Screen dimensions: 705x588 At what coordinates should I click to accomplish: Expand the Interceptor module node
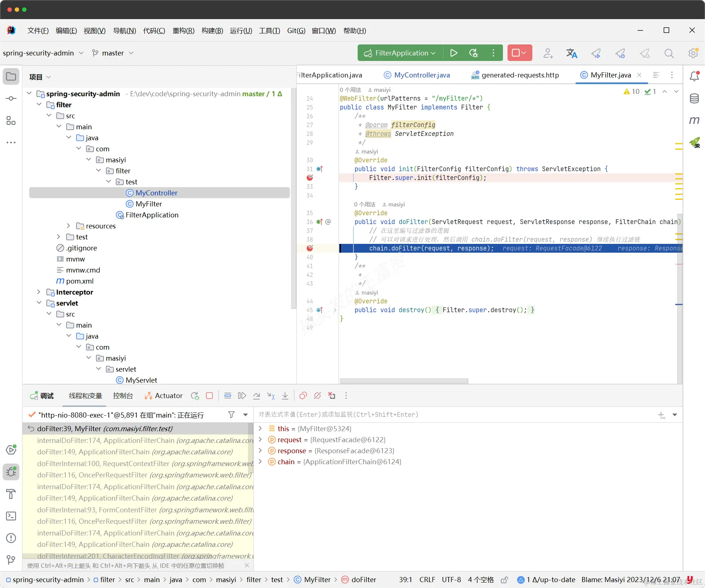[x=39, y=292]
